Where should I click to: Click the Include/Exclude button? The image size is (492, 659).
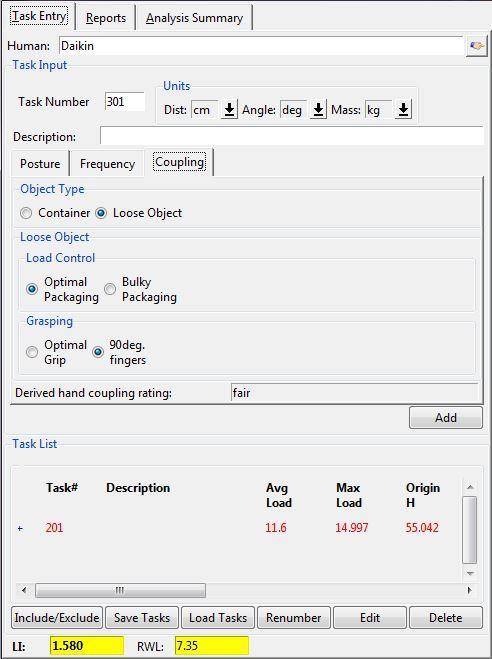[57, 617]
